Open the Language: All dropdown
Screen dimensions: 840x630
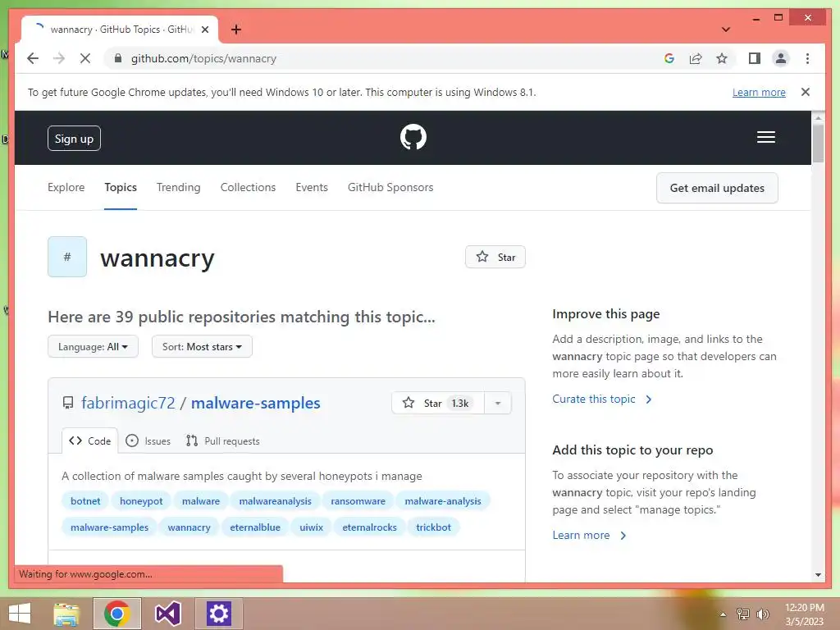(x=93, y=347)
